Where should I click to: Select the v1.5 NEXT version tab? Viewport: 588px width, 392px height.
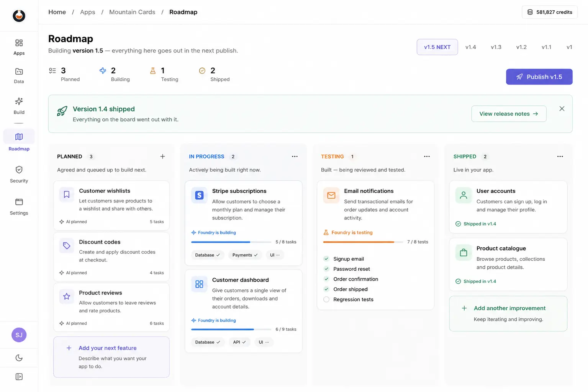point(437,47)
